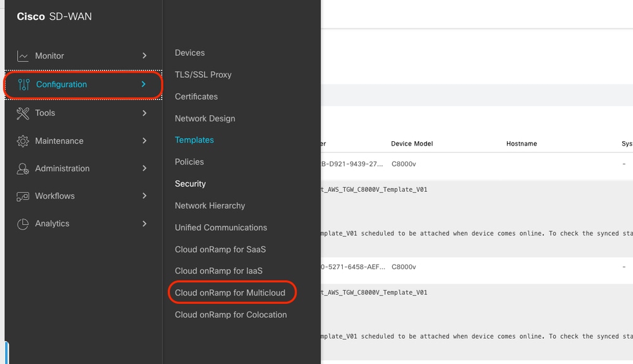
Task: Click the first row's C8000v cell
Action: click(x=404, y=164)
